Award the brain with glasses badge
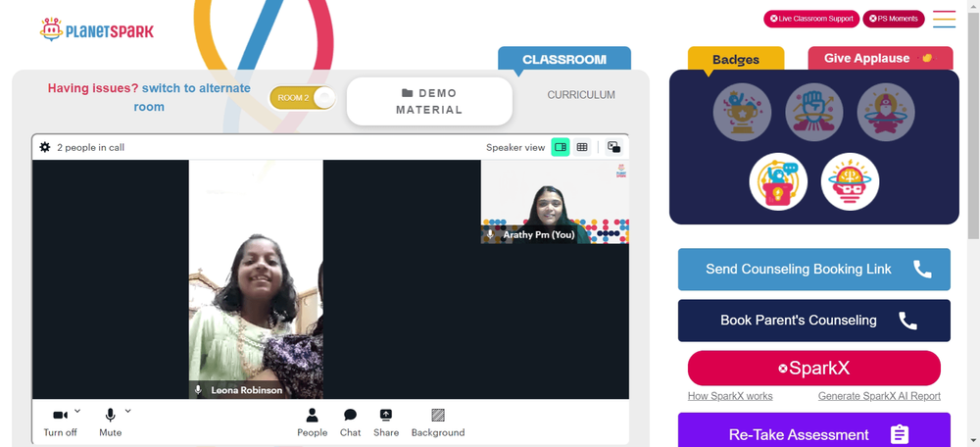Screen dimensions: 980x447 (x=850, y=182)
